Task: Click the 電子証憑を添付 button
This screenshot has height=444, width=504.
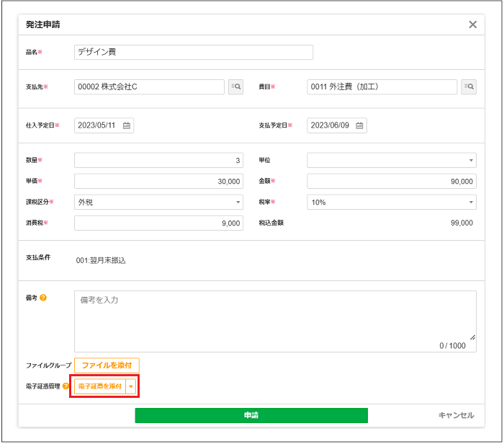Action: (100, 387)
